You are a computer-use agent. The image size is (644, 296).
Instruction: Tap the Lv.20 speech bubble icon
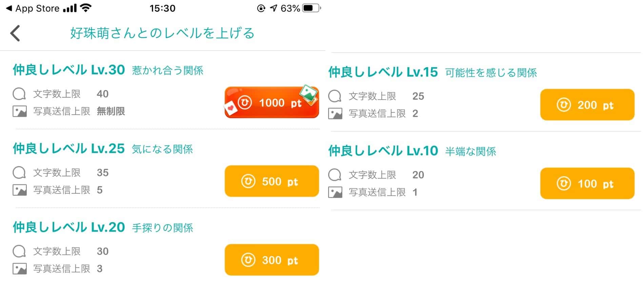tap(19, 251)
